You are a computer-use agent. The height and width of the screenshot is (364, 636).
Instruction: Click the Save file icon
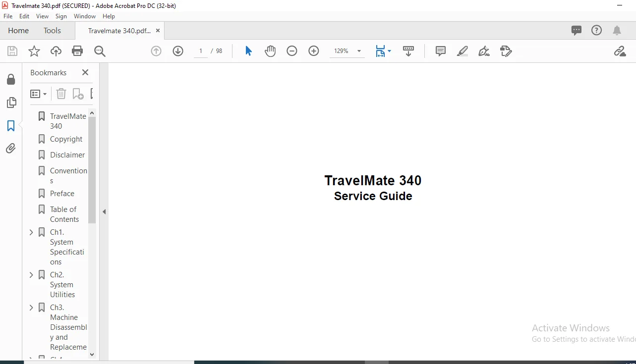click(x=12, y=51)
